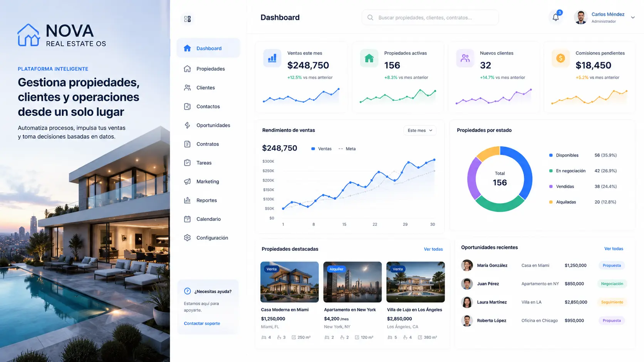This screenshot has width=644, height=362.
Task: Click the Alquiler tag on New York photo
Action: [336, 269]
